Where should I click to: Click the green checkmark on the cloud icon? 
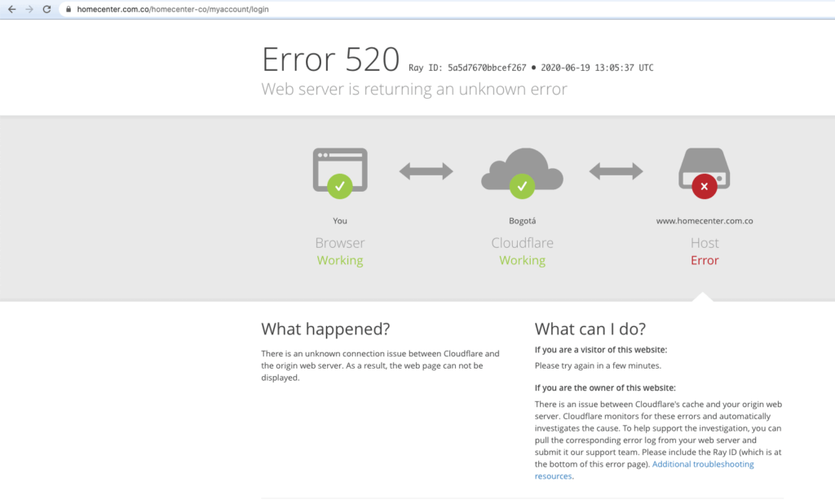[522, 187]
